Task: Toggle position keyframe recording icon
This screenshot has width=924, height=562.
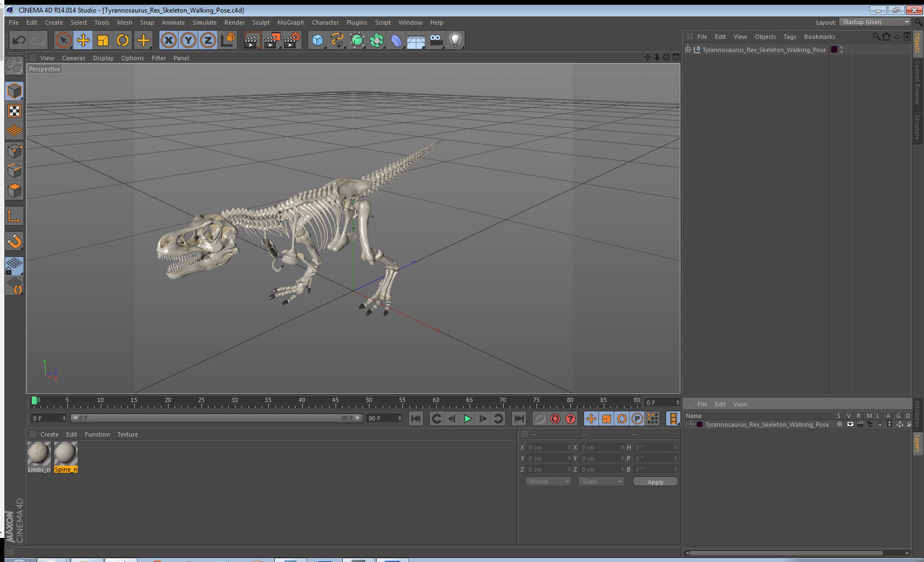Action: 591,418
